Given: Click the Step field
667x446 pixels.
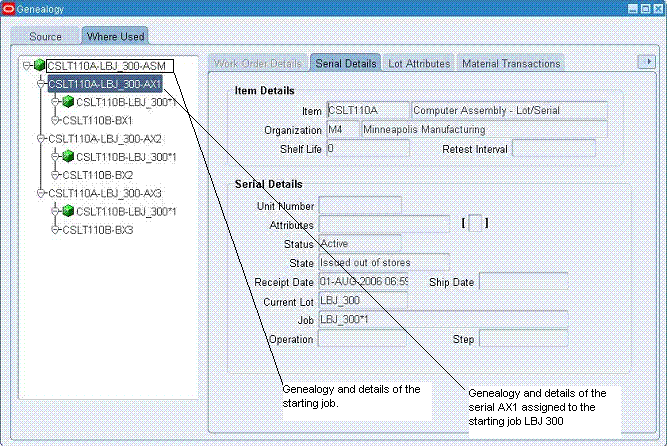Looking at the screenshot, I should coord(524,339).
